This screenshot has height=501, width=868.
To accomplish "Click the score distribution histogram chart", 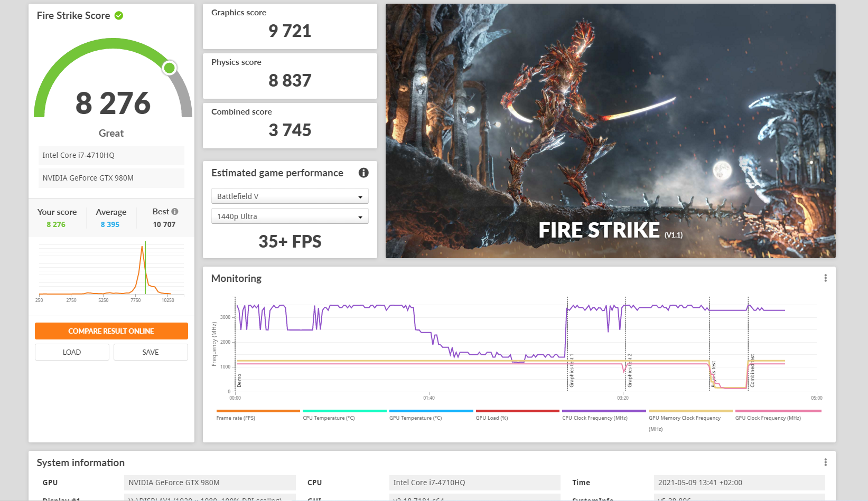I will (111, 269).
